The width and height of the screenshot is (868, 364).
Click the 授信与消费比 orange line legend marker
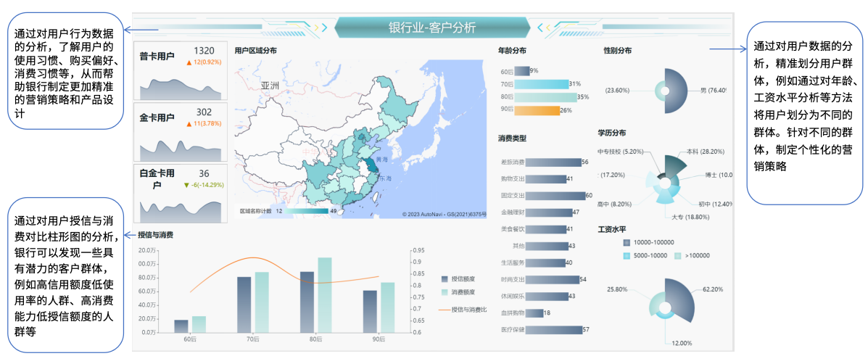point(443,310)
